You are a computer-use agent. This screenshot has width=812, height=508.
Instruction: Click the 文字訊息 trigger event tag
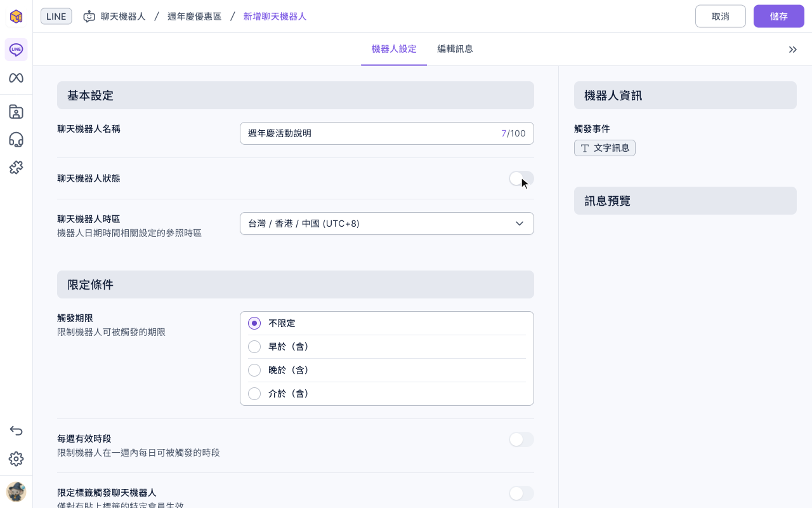point(605,148)
